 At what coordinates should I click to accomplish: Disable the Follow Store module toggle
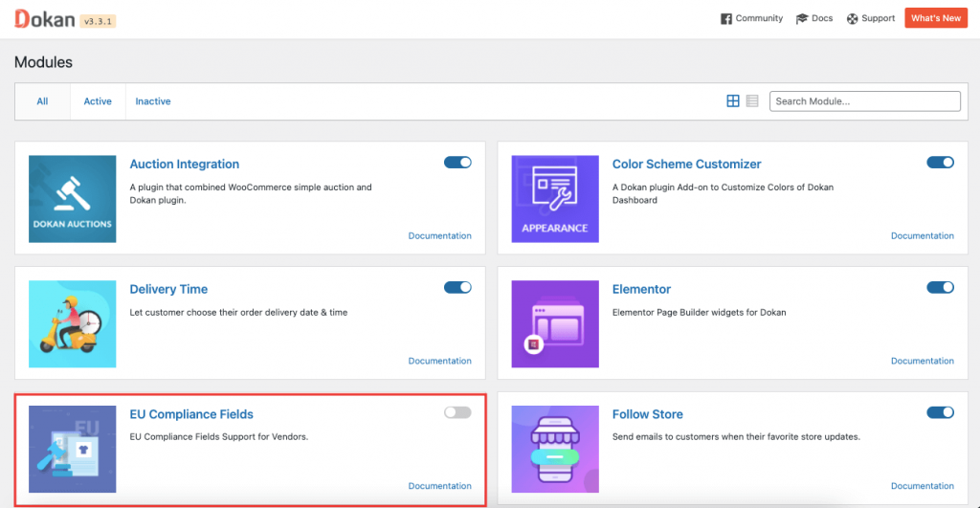pos(940,412)
